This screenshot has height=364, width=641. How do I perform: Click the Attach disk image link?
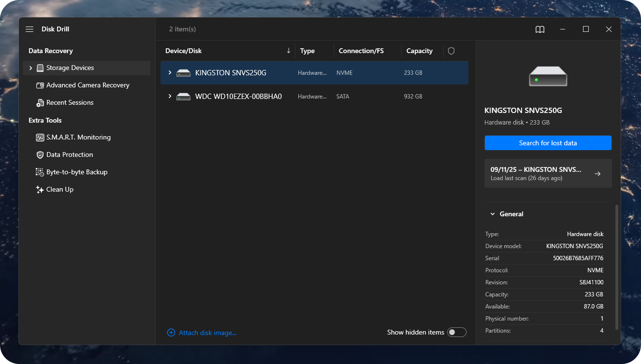tap(207, 333)
